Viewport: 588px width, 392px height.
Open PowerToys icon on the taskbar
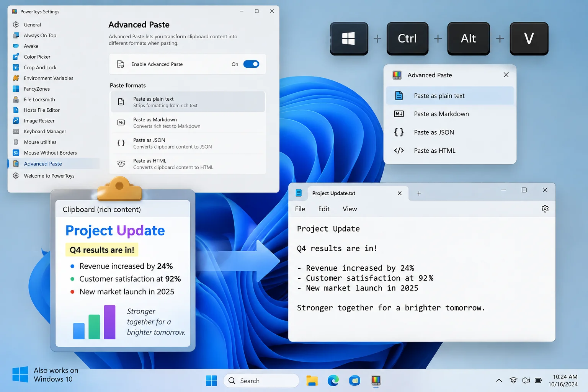[376, 381]
